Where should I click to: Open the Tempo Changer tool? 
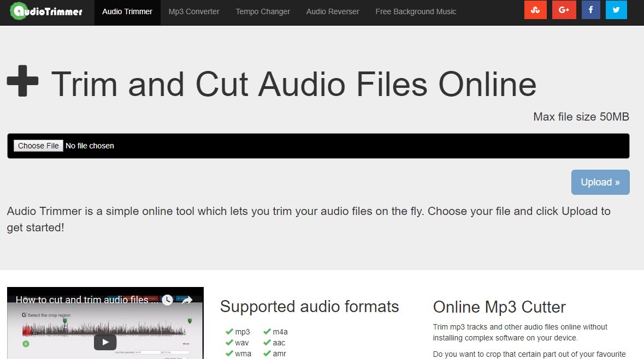click(263, 11)
